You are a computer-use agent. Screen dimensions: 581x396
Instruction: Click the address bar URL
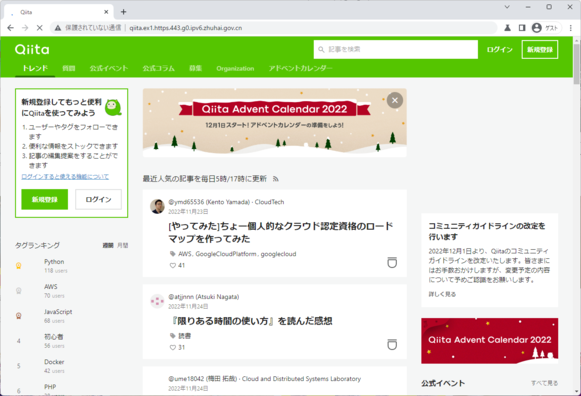point(186,28)
